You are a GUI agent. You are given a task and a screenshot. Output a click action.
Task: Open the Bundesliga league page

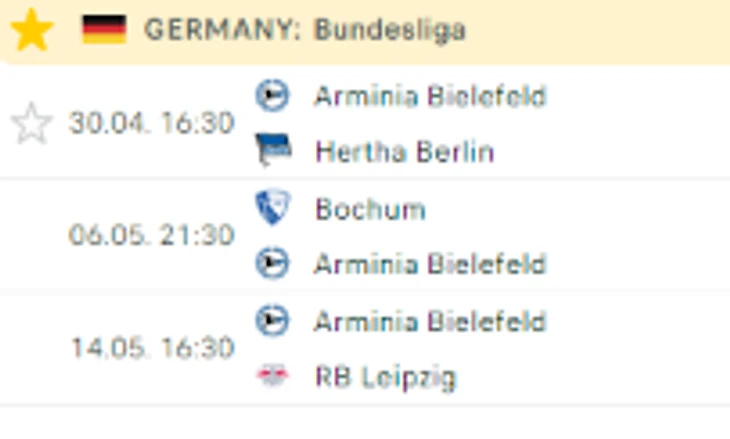[x=389, y=30]
